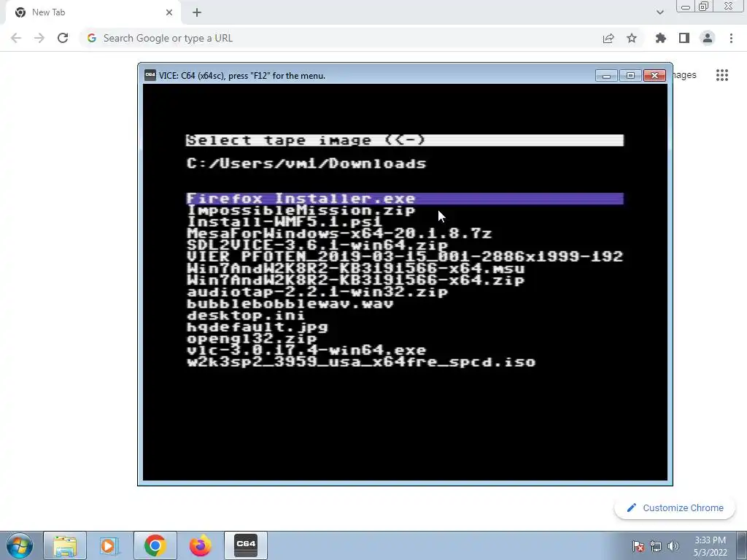Open the Google apps grid
This screenshot has height=560, width=747.
pos(722,75)
